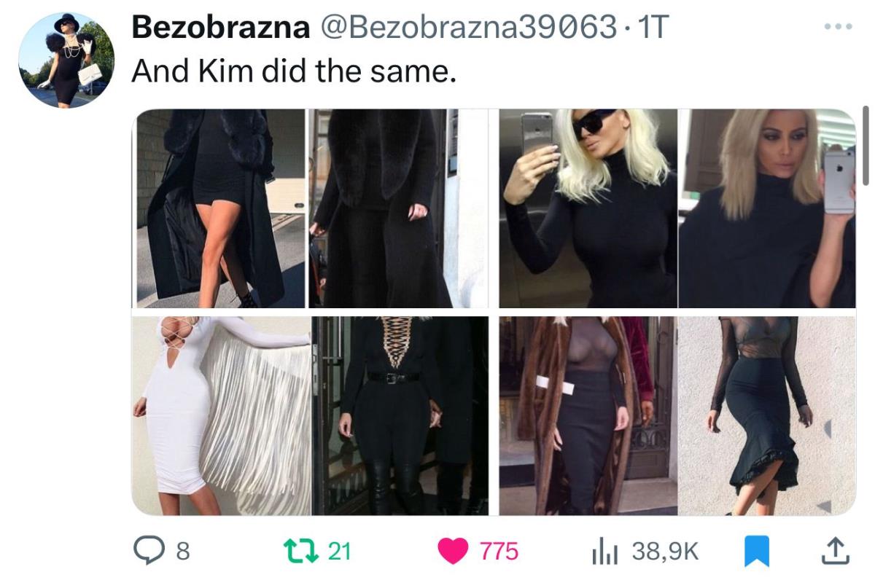875x588 pixels.
Task: Toggle the blue bookmark icon
Action: pyautogui.click(x=756, y=552)
